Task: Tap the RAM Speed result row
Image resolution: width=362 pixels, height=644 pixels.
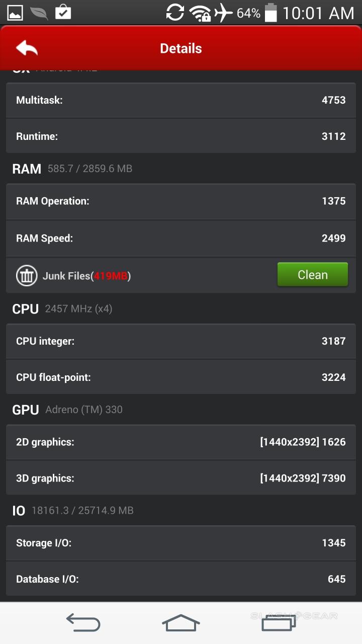Action: tap(181, 238)
